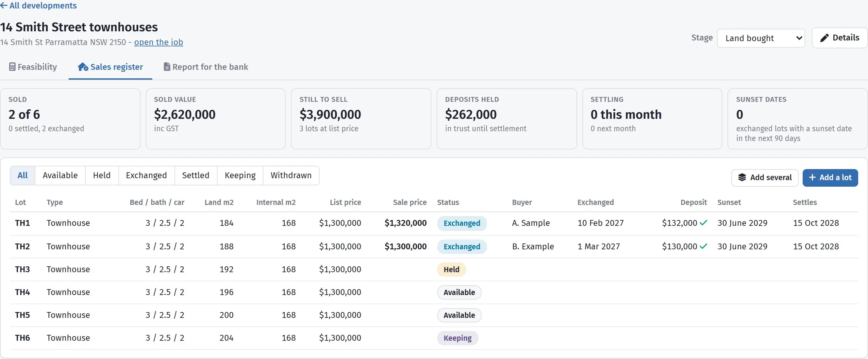Click the back arrow beside All developments
Image resolution: width=868 pixels, height=359 pixels.
4,5
